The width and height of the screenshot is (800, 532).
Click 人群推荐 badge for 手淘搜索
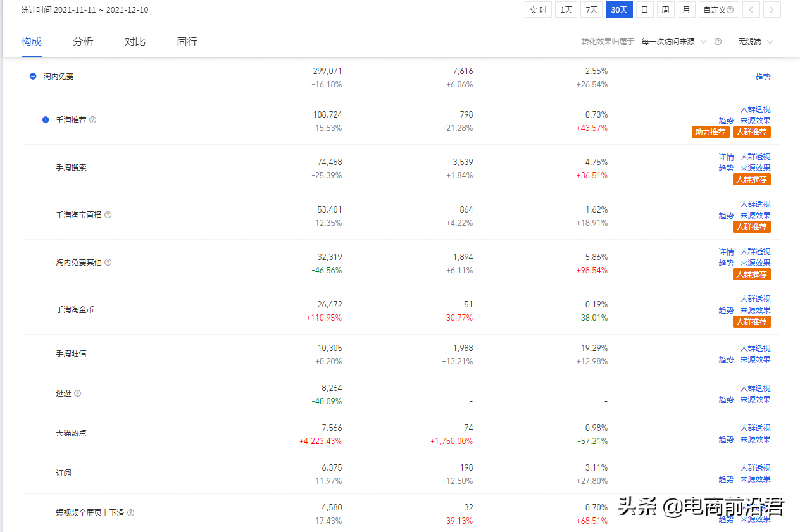coord(752,180)
